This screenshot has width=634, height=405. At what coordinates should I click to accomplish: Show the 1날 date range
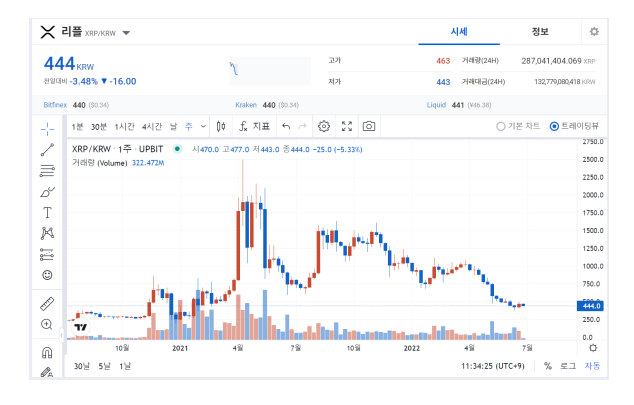[x=125, y=366]
